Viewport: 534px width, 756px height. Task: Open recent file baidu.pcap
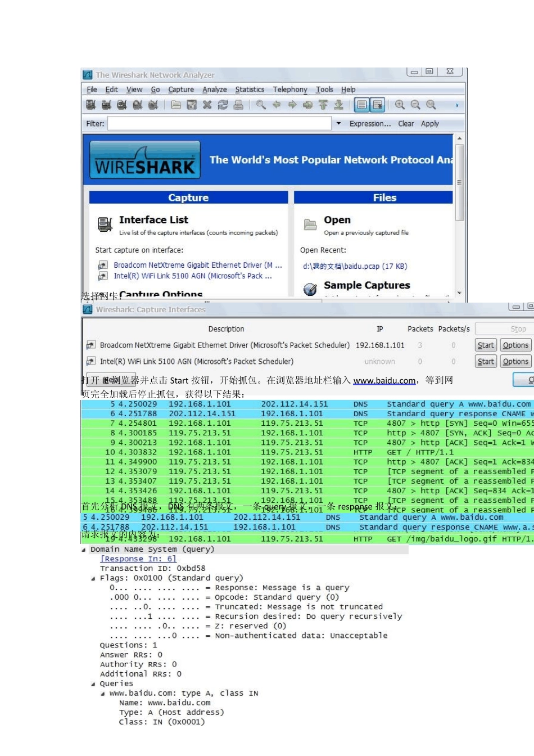coord(355,266)
